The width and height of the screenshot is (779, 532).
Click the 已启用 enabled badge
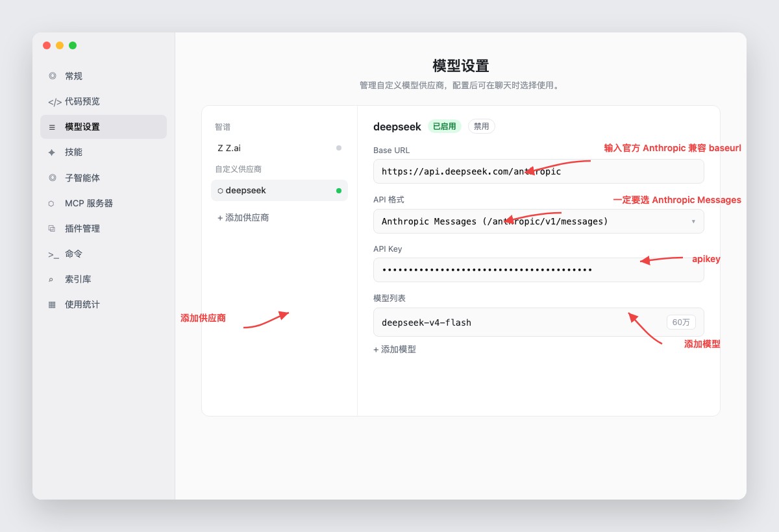pyautogui.click(x=444, y=127)
